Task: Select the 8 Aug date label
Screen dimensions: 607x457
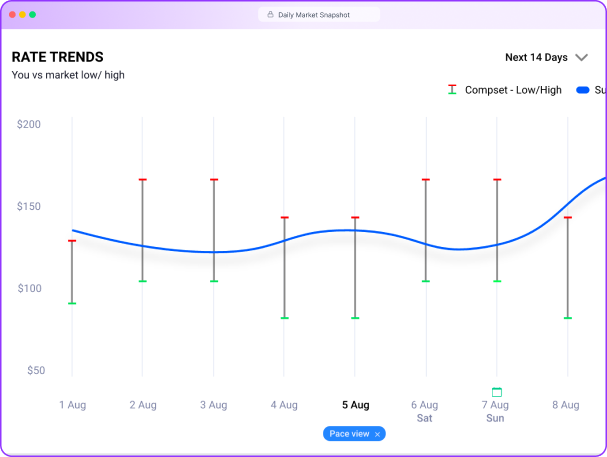Action: [566, 405]
